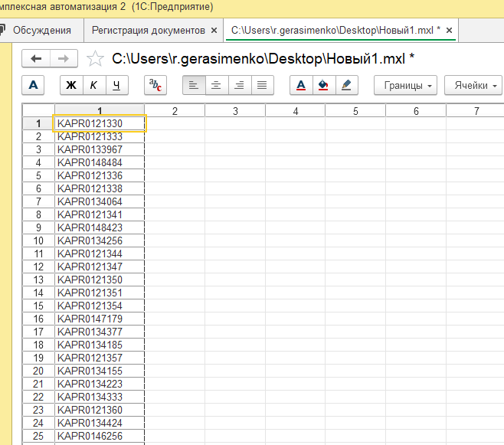Go forward with the right arrow button
Viewport: 504px width, 445px height.
(x=64, y=58)
